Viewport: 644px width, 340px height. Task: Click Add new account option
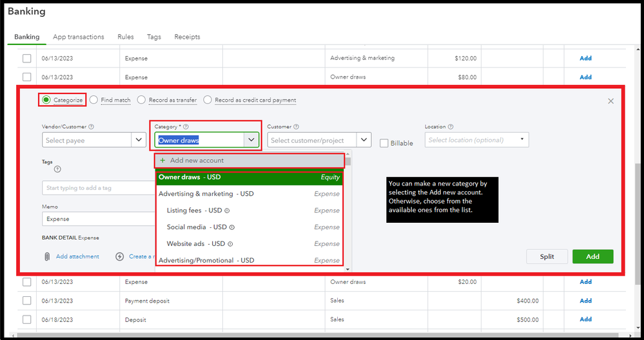point(249,160)
